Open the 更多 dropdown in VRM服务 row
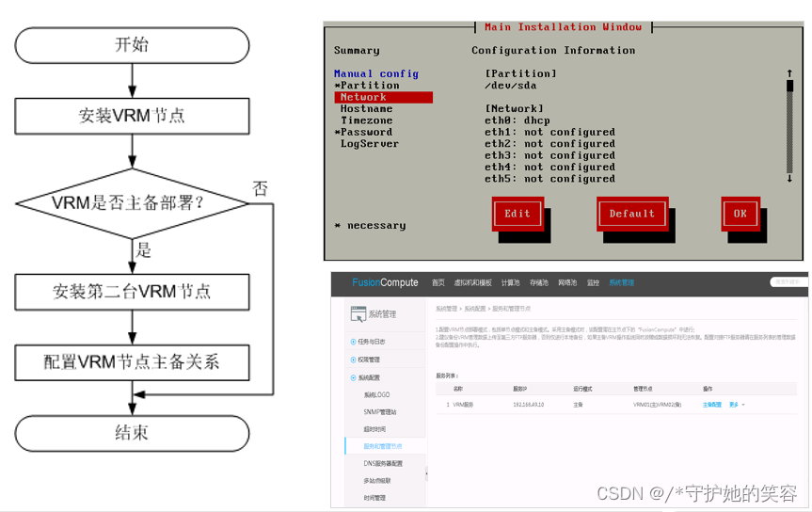This screenshot has width=812, height=512. pos(737,405)
